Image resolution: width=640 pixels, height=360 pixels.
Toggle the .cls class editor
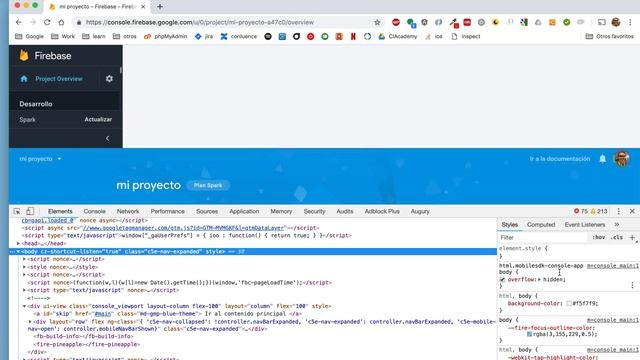coord(617,238)
